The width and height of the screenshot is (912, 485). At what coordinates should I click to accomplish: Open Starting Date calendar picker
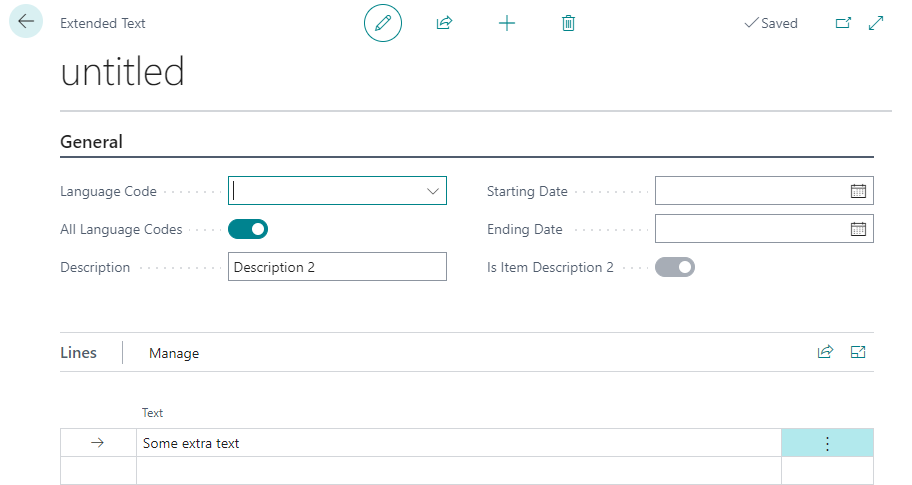point(858,191)
